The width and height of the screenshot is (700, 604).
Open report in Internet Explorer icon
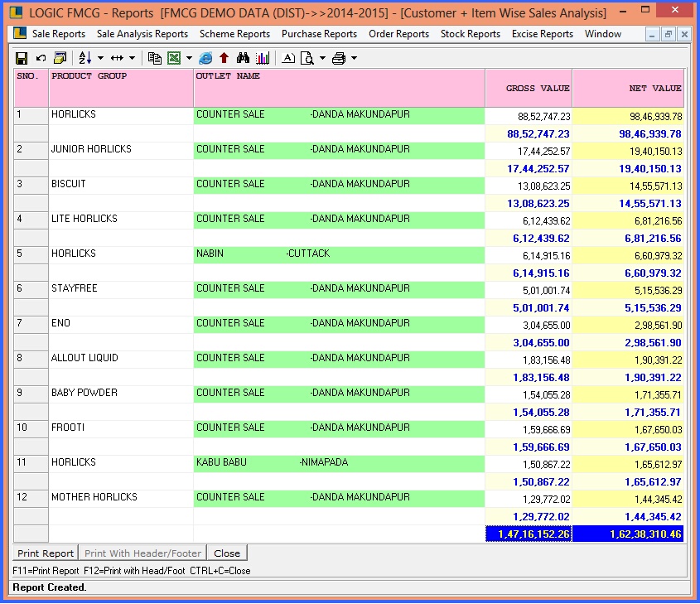click(x=205, y=58)
